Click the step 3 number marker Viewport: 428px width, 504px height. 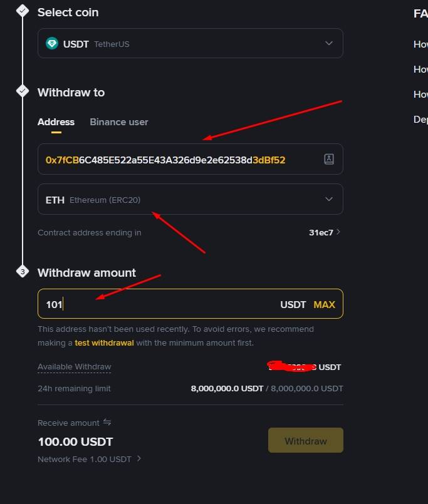pyautogui.click(x=23, y=272)
